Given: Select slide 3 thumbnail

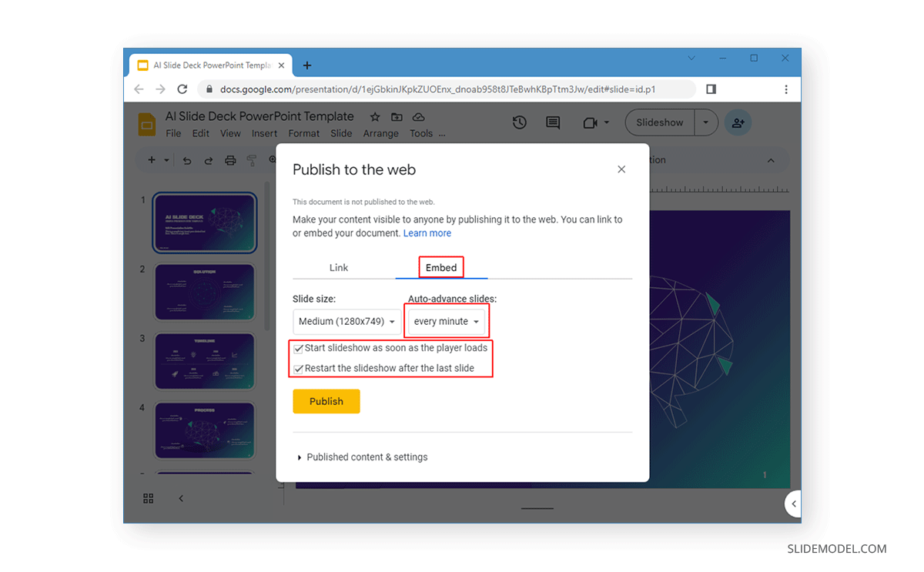Looking at the screenshot, I should 204,361.
